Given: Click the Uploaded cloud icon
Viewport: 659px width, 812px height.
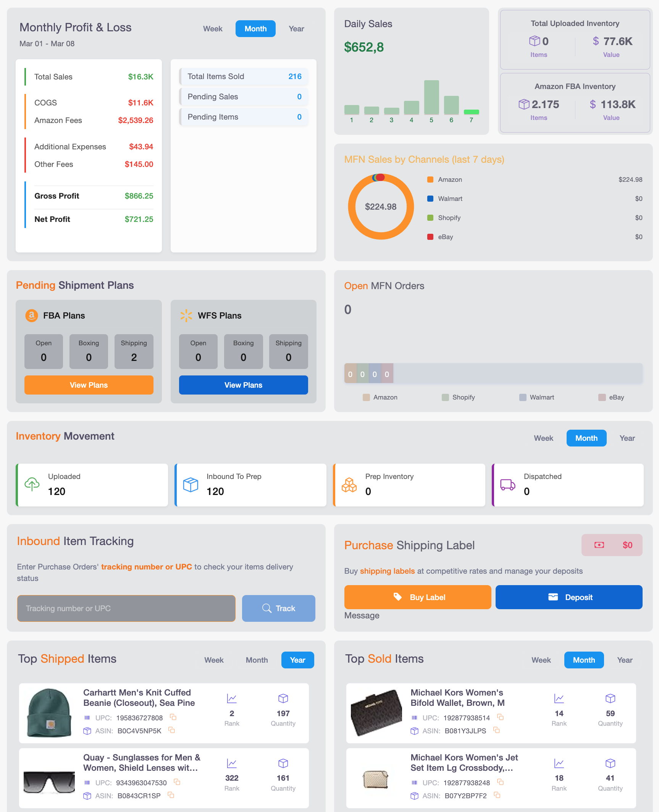Looking at the screenshot, I should [x=32, y=484].
